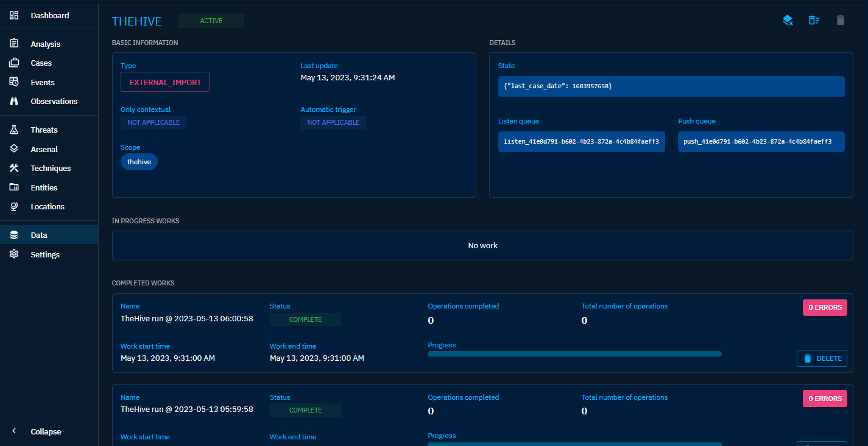Click the Analysis clipboard icon
Screen dimensions: 868x446
click(x=14, y=44)
